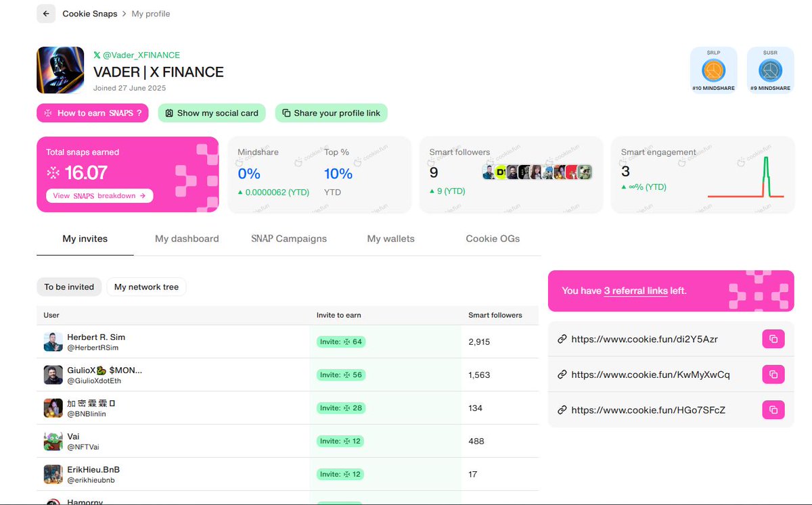Switch to the My invites tab
The width and height of the screenshot is (812, 505).
(85, 239)
